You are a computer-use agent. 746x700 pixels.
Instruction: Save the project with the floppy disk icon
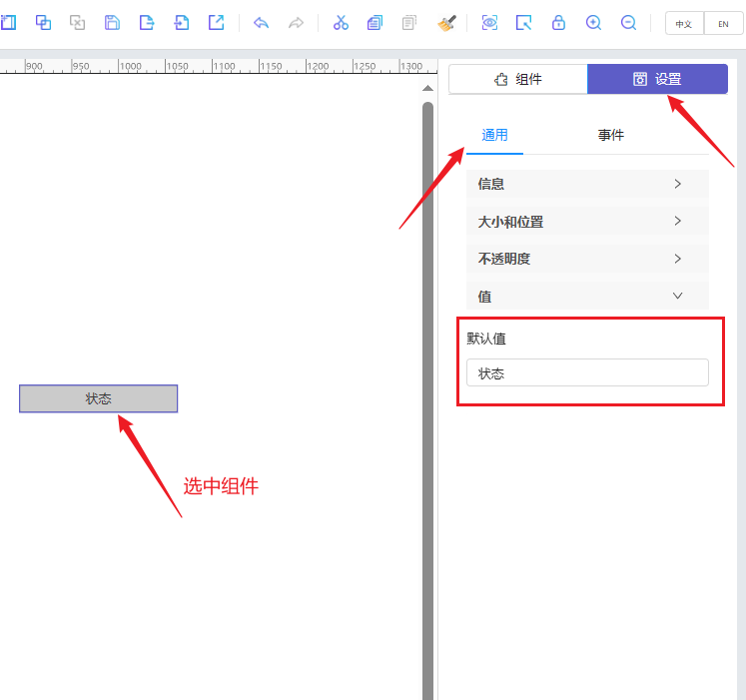click(112, 22)
